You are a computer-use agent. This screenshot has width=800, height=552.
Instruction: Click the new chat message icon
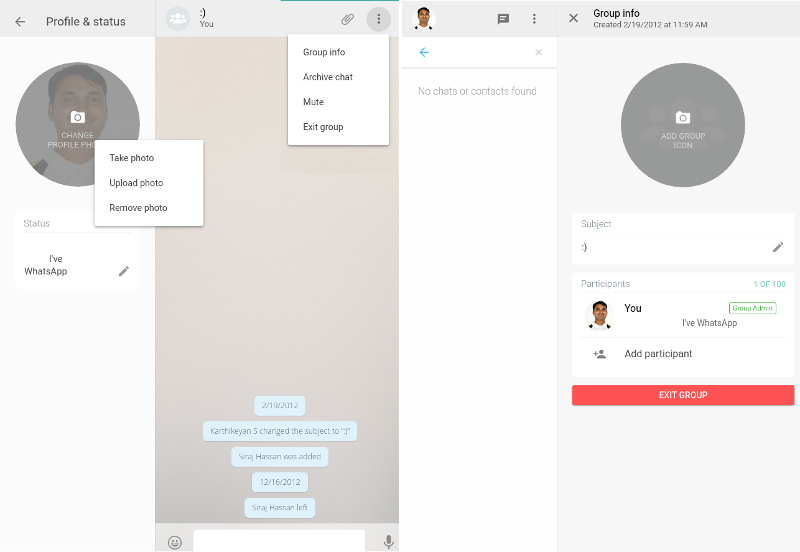503,19
